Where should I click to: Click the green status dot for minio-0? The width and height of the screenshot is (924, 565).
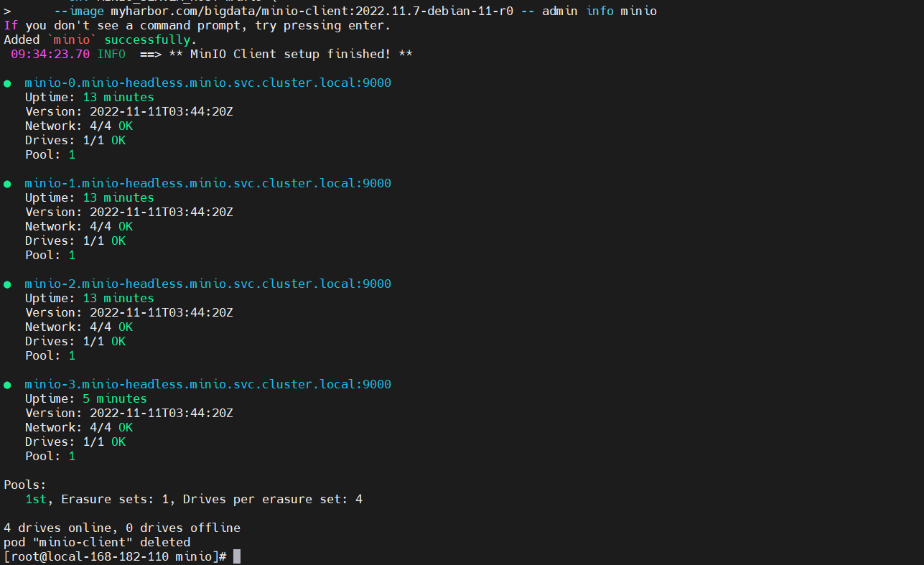tap(7, 83)
